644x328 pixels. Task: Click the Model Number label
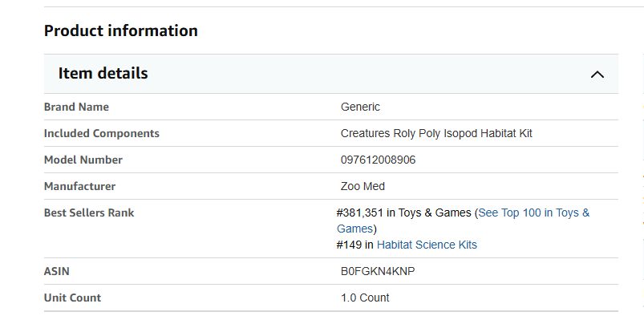[x=83, y=160]
